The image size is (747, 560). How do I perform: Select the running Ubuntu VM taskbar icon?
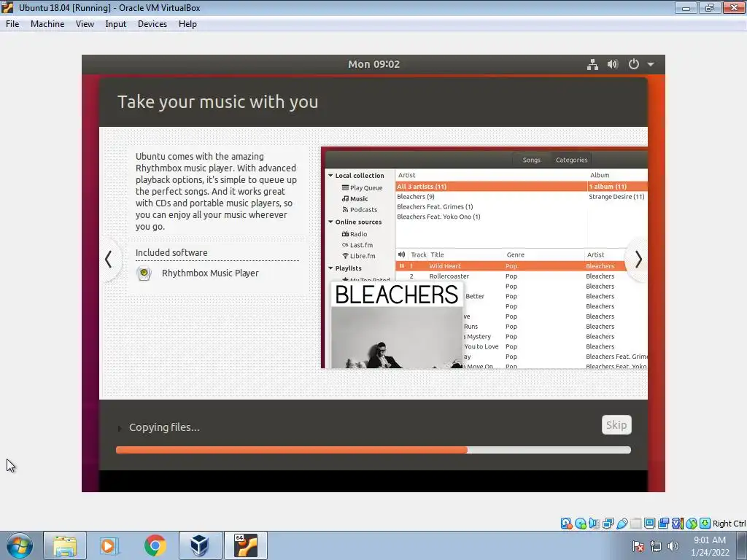pyautogui.click(x=246, y=545)
